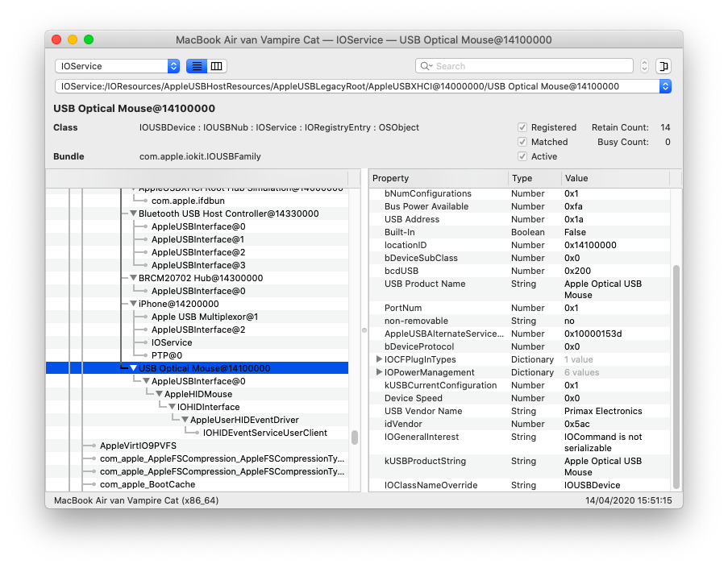Screen dimensions: 728x568
Task: Click into the Search field
Action: coord(524,66)
